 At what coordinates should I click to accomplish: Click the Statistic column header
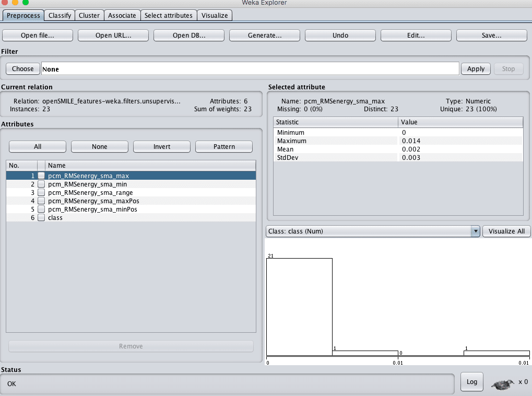336,122
